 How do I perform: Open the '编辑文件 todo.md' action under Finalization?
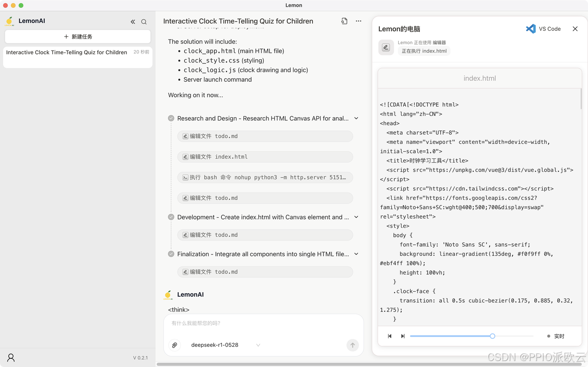click(x=265, y=272)
